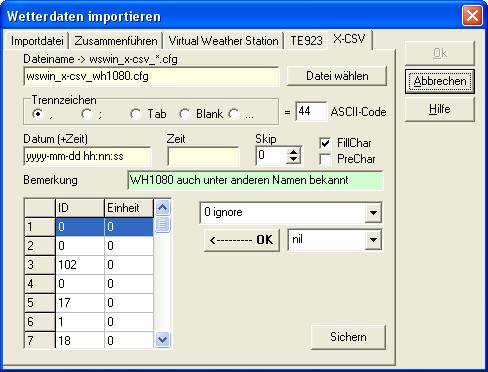
Task: Click the Dateiname input field
Action: (x=151, y=76)
